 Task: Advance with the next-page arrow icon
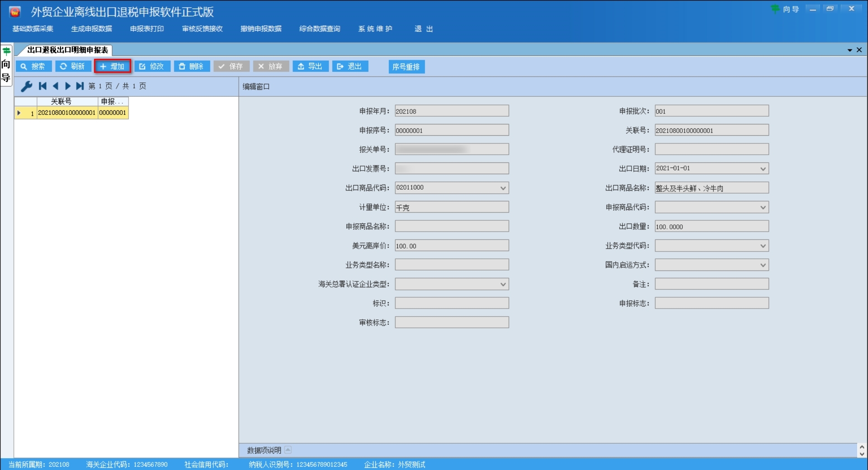tap(68, 86)
